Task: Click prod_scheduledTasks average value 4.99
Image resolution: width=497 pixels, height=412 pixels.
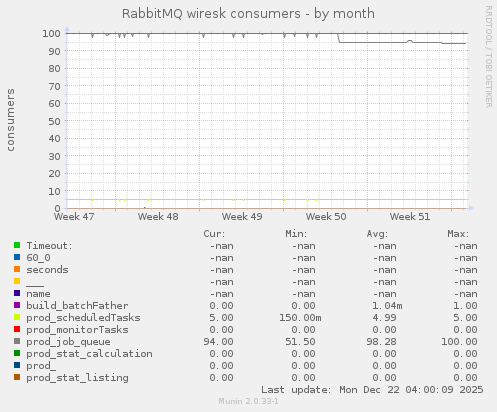Action: [384, 318]
